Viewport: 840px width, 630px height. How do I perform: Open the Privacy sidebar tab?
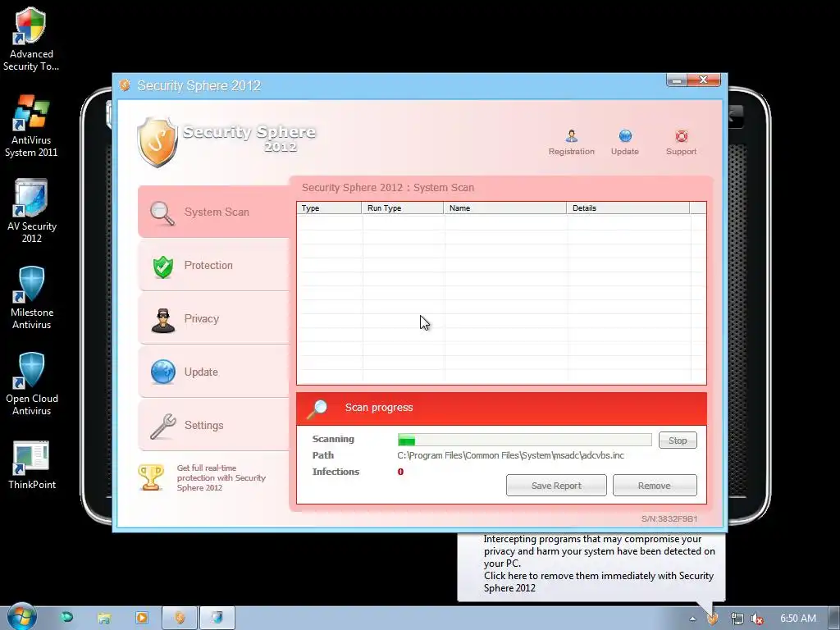coord(213,319)
